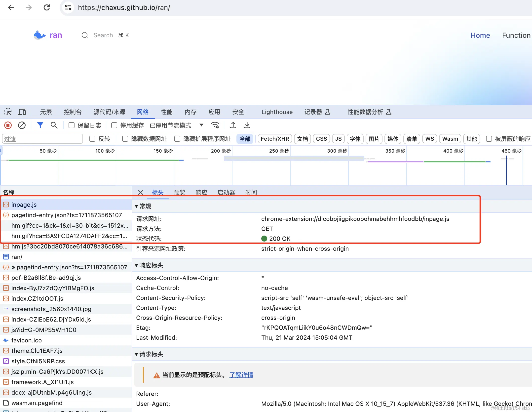Screen dimensions: 532x412
Task: Collapse the 响应标头 section
Action: point(136,265)
